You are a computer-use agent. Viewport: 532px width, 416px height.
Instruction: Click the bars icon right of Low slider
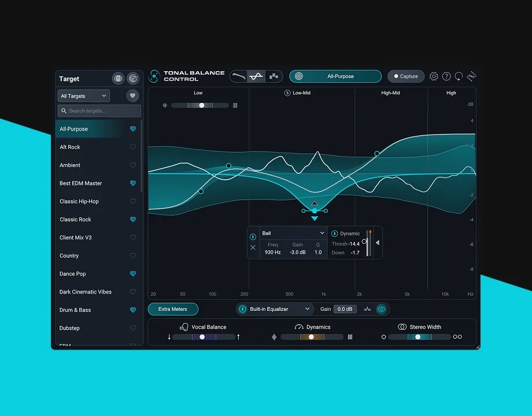pyautogui.click(x=235, y=105)
